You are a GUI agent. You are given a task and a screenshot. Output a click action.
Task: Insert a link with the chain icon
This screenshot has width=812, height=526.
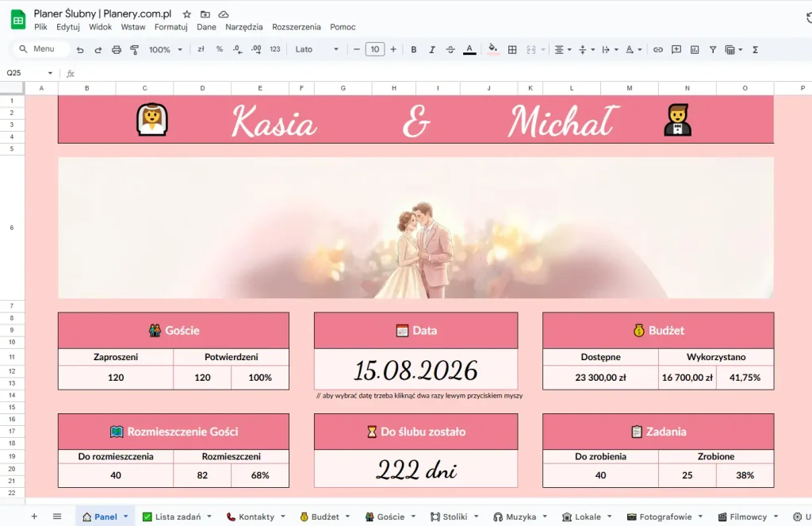(x=657, y=50)
